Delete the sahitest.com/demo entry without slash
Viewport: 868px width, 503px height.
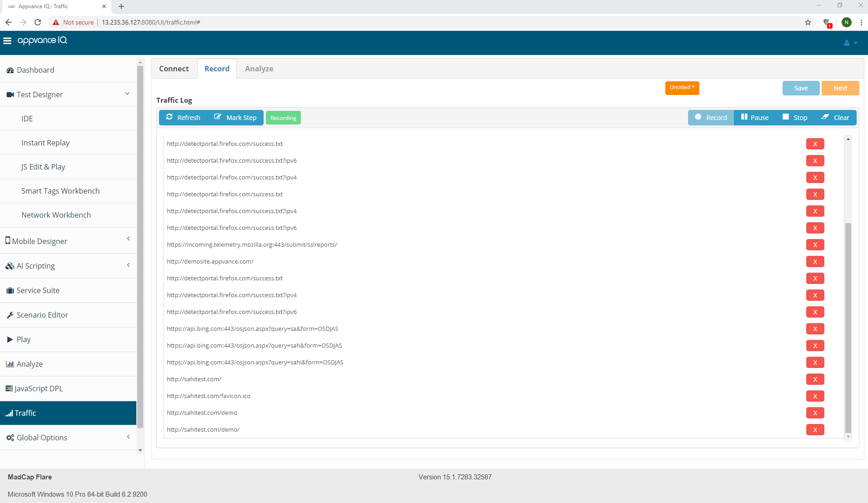(815, 413)
